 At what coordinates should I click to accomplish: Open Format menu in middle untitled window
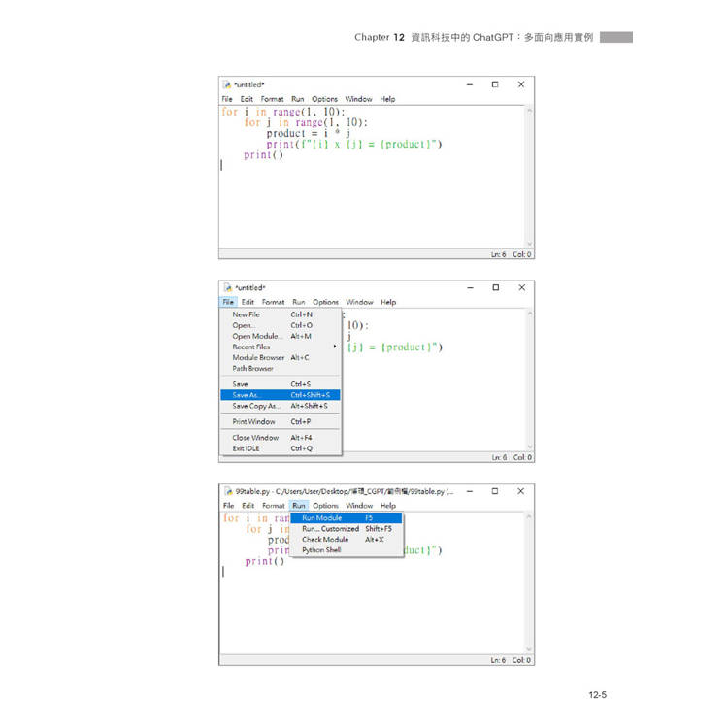(273, 302)
